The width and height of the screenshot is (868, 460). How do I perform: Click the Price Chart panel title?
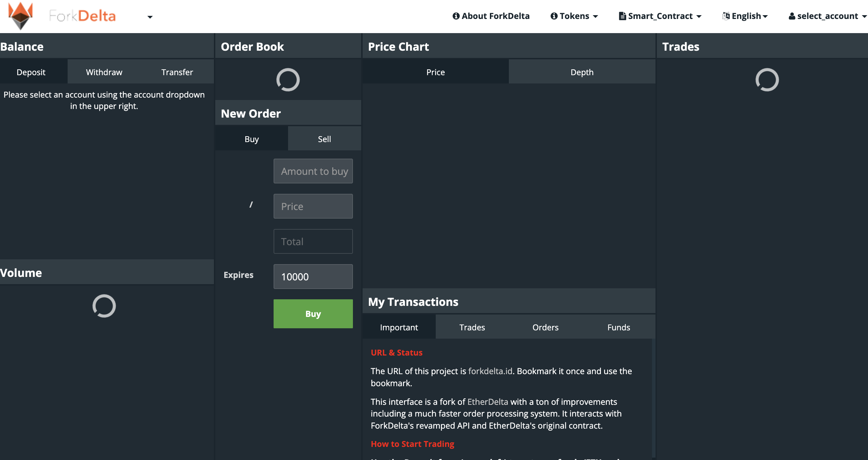(398, 47)
